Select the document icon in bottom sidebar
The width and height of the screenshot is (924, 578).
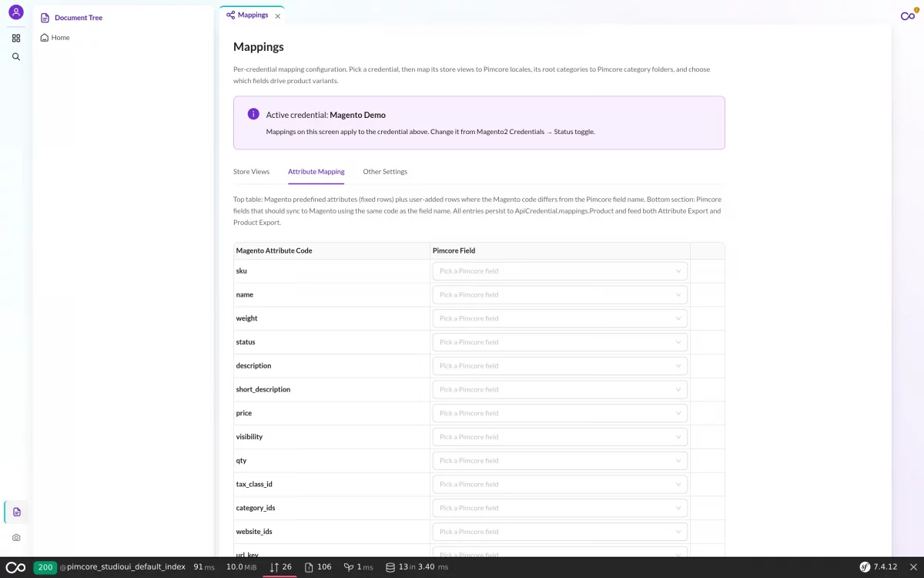click(17, 512)
